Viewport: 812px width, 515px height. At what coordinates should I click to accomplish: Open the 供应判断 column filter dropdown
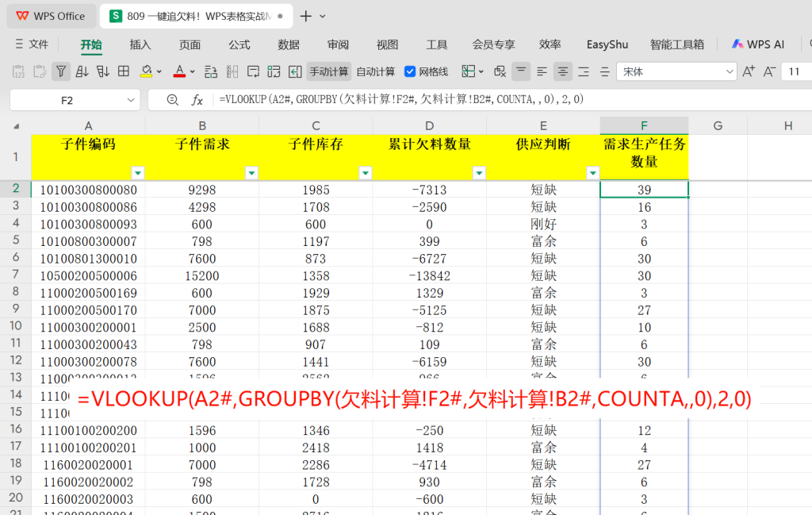[x=593, y=172]
